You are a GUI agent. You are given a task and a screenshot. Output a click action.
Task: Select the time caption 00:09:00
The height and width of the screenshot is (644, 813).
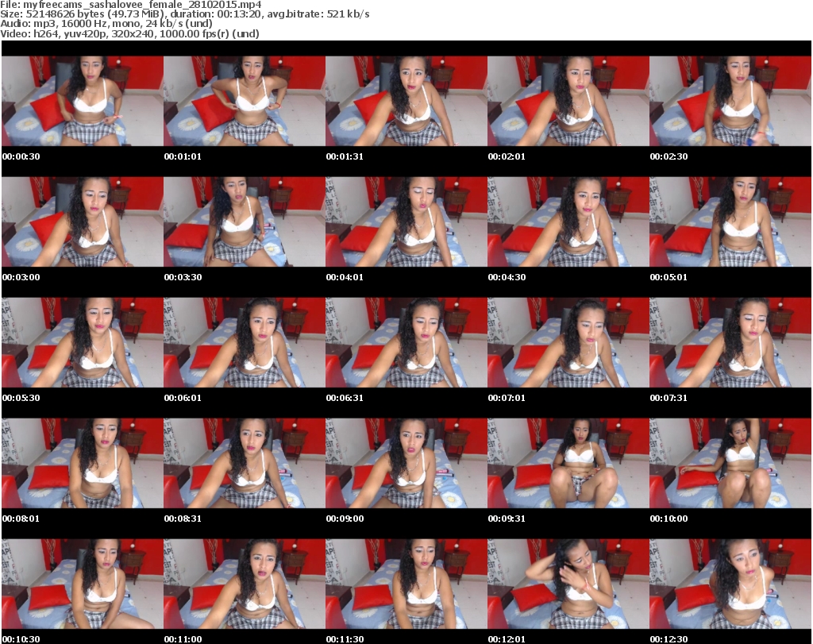pyautogui.click(x=345, y=519)
